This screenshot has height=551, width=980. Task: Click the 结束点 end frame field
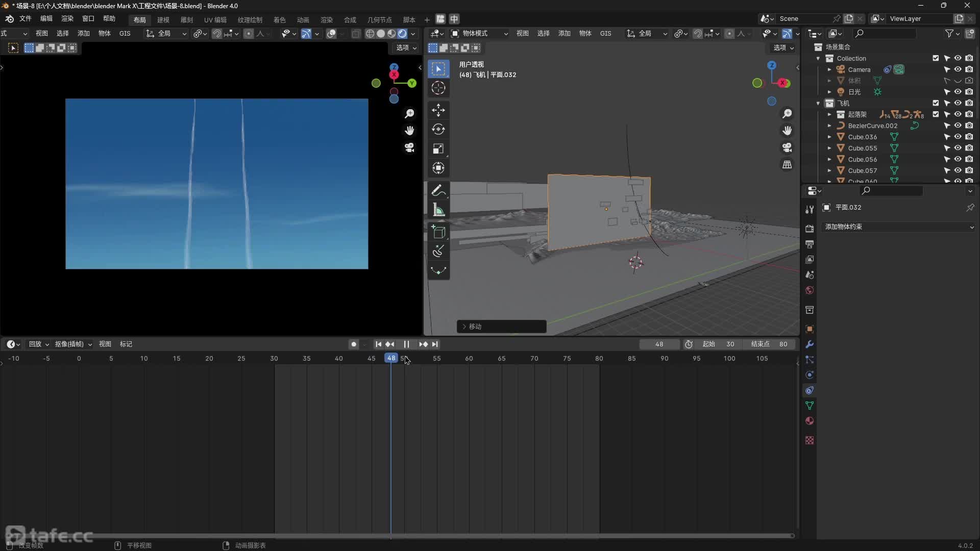coord(769,344)
